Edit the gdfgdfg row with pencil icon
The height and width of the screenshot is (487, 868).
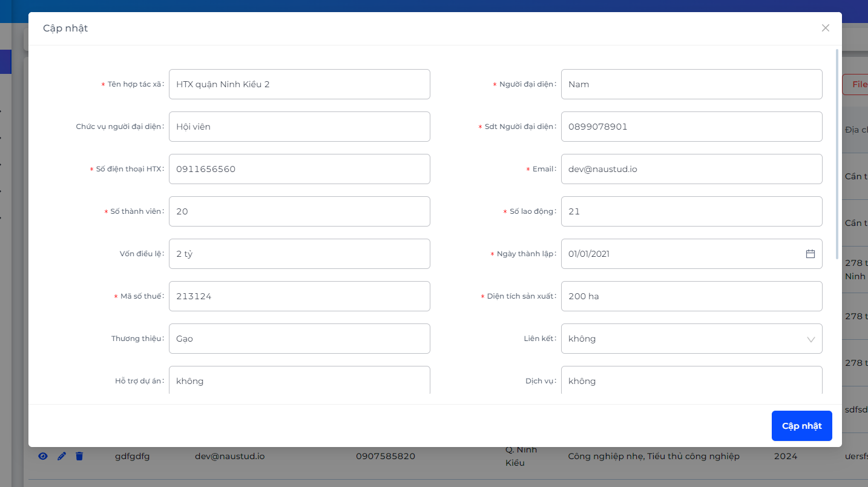coord(61,456)
